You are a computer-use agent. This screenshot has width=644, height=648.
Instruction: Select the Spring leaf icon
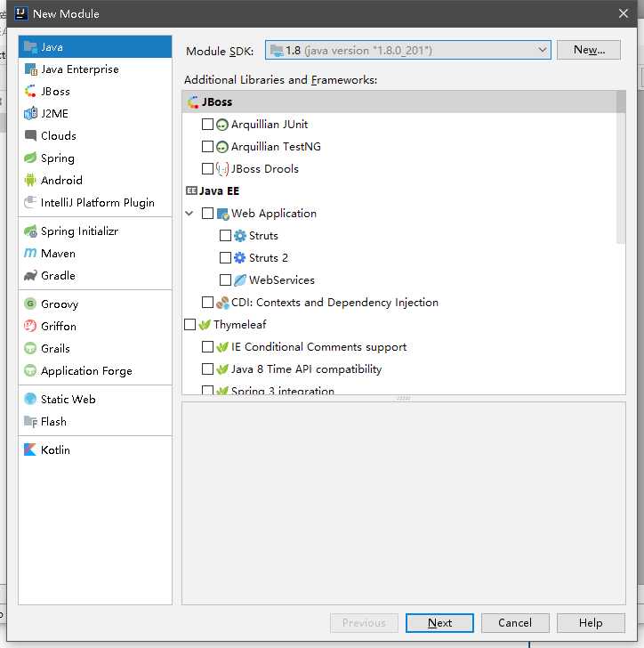tap(30, 158)
